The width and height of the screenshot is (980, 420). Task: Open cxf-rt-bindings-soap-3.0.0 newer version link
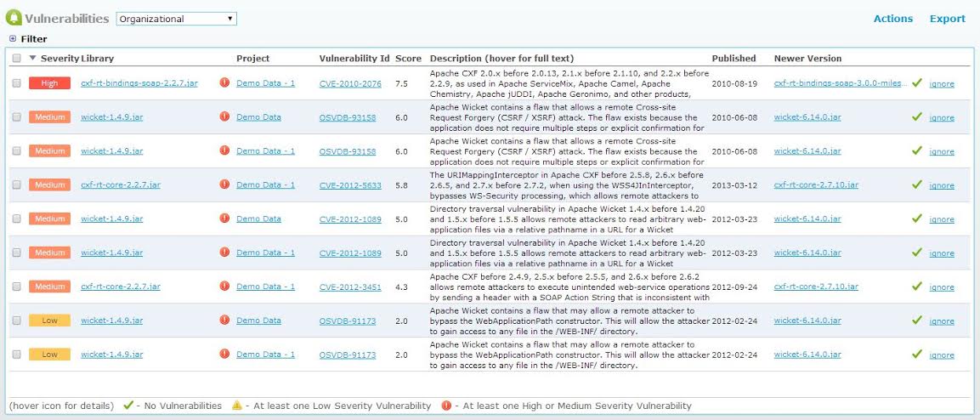841,83
